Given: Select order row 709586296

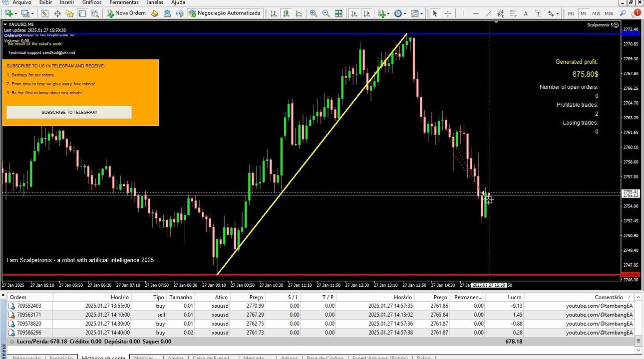Looking at the screenshot, I should tap(321, 333).
